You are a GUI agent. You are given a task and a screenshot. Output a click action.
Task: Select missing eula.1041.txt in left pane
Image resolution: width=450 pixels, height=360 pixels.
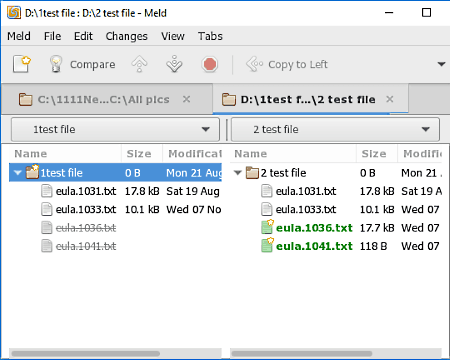(86, 246)
